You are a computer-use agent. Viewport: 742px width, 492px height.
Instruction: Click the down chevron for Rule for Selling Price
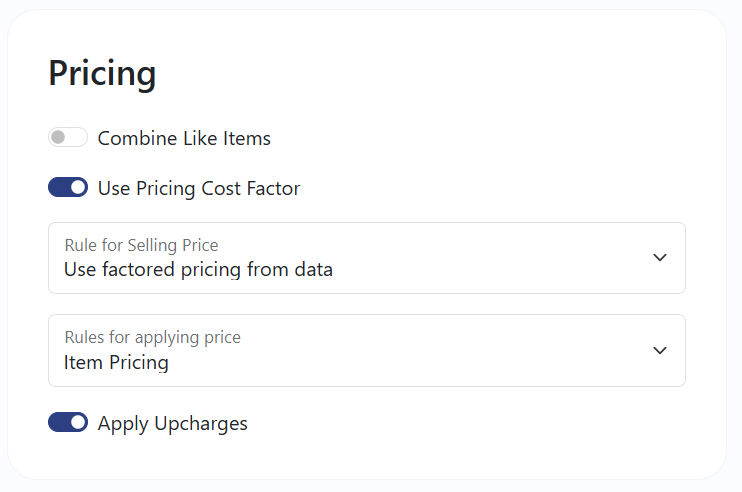pos(659,258)
